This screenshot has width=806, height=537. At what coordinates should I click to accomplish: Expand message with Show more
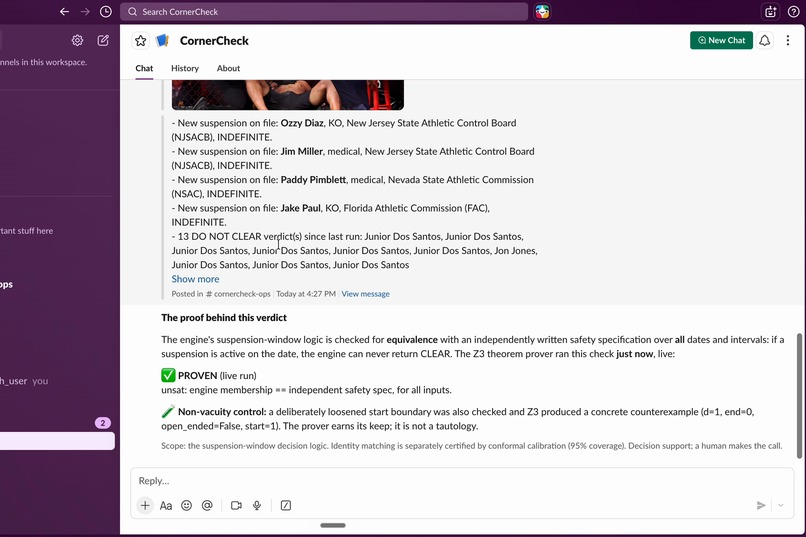pyautogui.click(x=195, y=279)
